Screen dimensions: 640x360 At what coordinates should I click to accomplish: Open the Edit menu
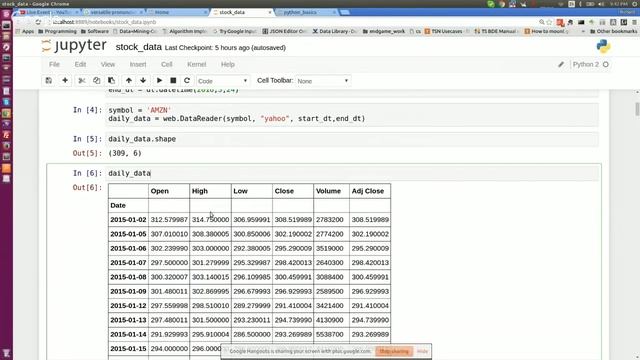80,64
